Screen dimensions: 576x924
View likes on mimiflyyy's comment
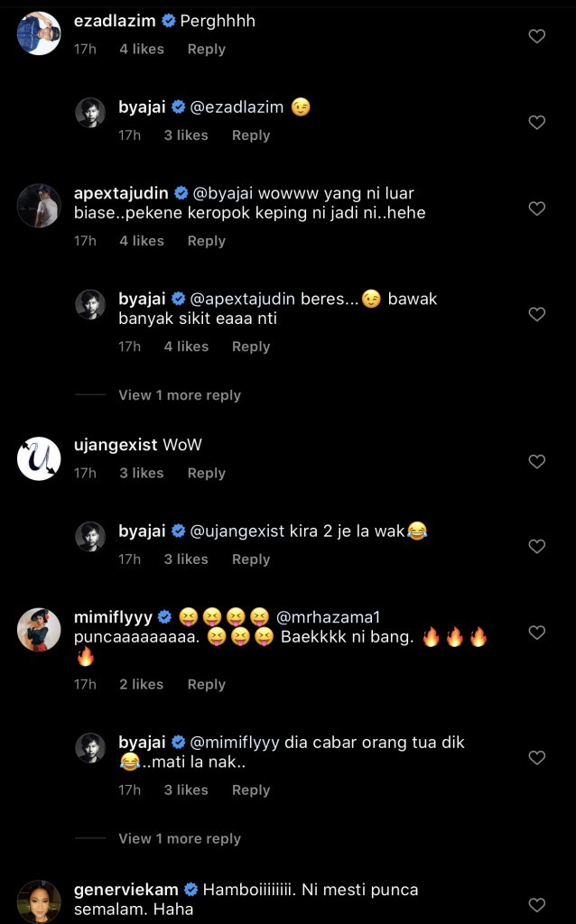(x=142, y=685)
